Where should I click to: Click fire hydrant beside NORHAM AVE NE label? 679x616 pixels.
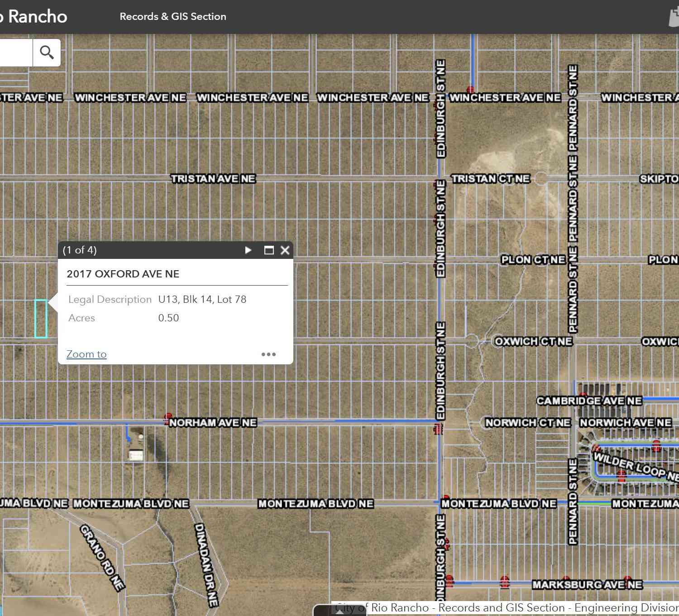(168, 418)
